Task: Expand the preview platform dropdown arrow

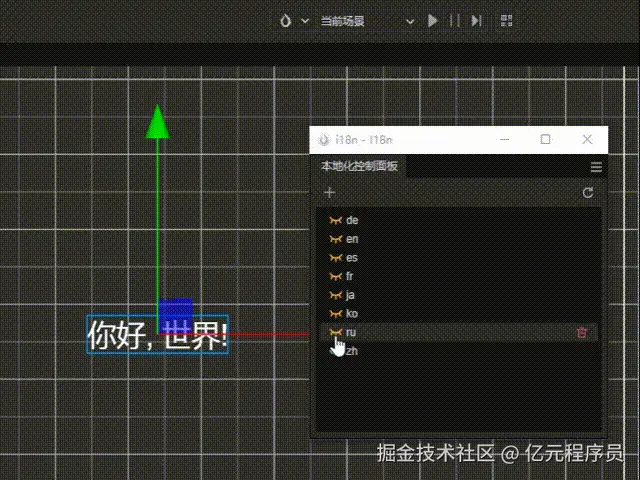Action: [x=305, y=20]
